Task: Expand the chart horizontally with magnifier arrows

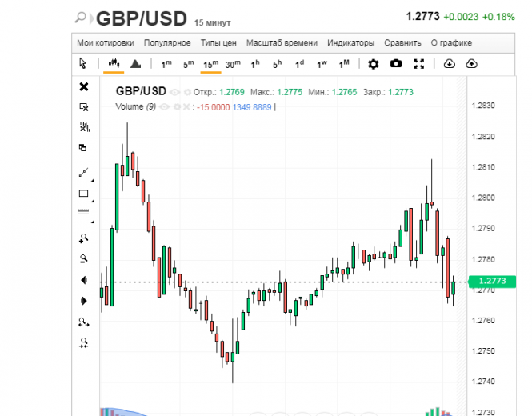Action: tap(84, 322)
